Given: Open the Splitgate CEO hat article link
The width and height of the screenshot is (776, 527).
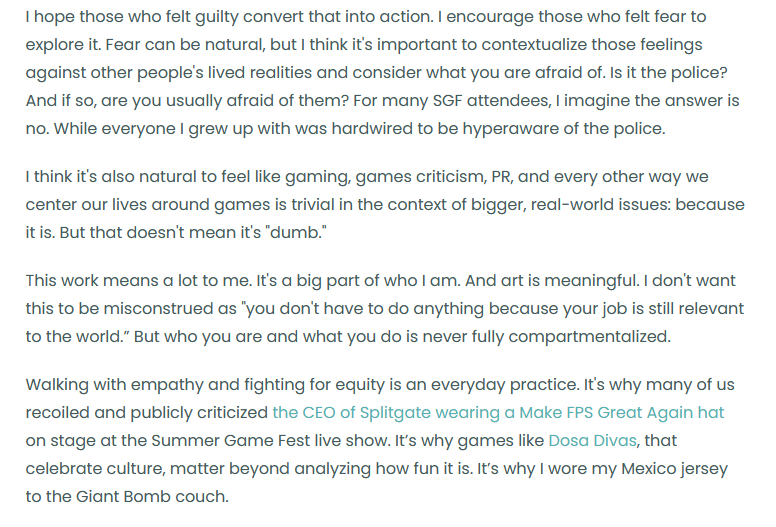Looking at the screenshot, I should (498, 412).
